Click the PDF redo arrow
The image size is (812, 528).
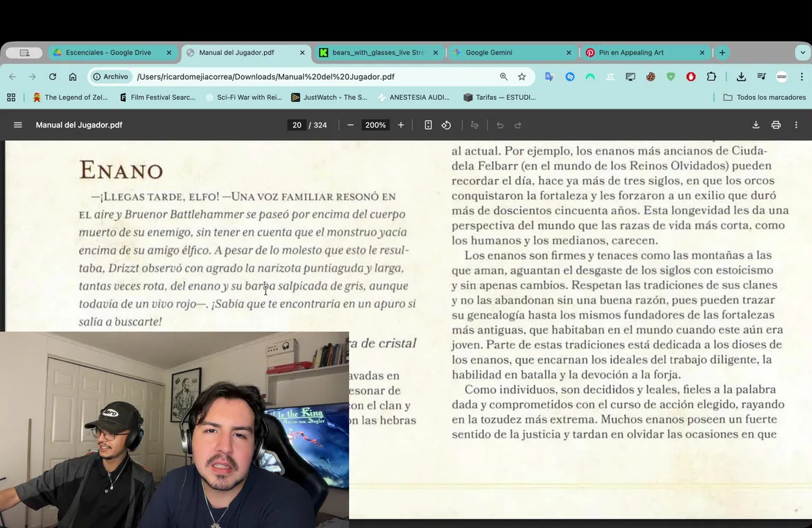[518, 125]
